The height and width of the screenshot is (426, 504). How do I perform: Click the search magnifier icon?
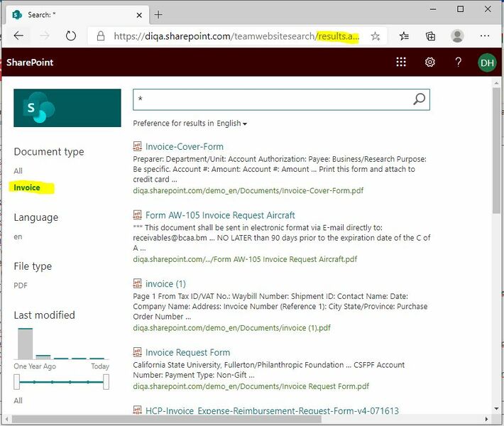(419, 100)
